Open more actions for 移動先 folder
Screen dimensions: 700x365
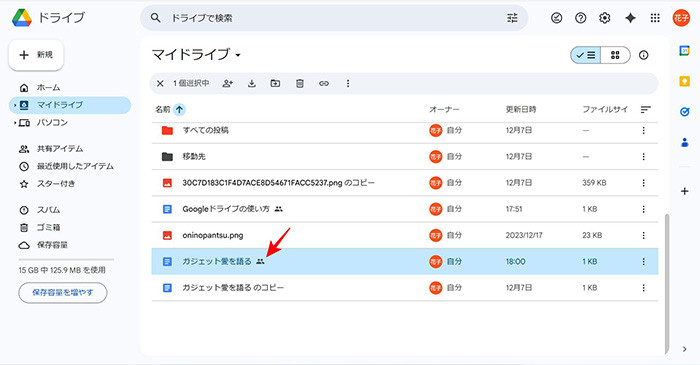pos(643,157)
